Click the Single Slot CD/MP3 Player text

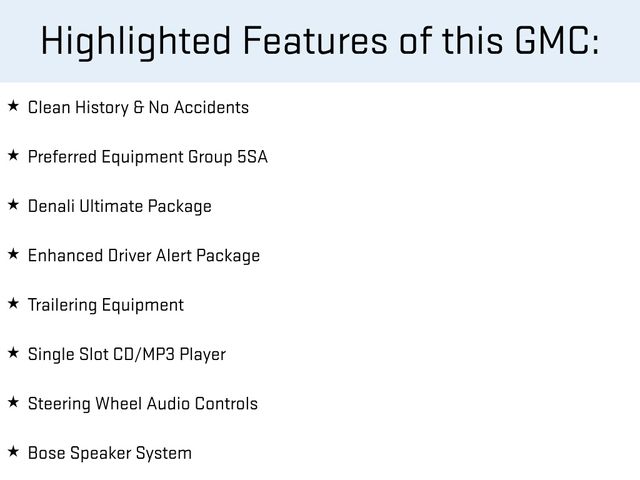[x=126, y=354]
